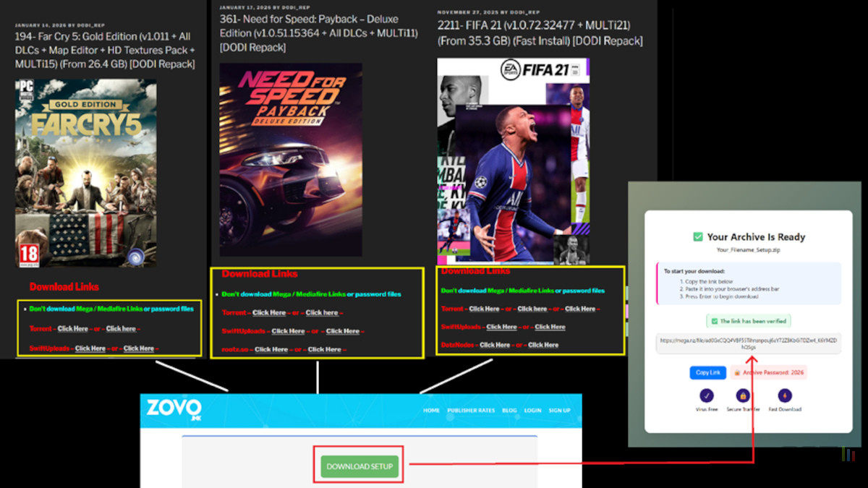Select LOGIN in the navigation bar
Screen dimensions: 868x488
[532, 411]
